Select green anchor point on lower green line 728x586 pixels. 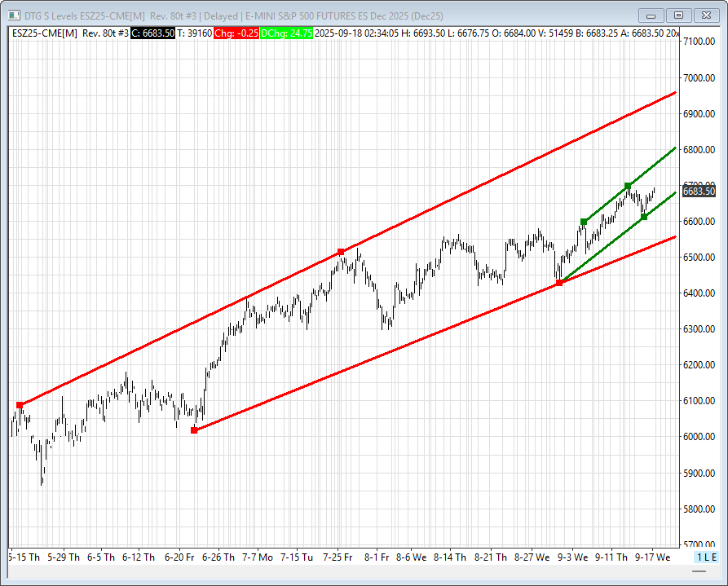coord(644,217)
